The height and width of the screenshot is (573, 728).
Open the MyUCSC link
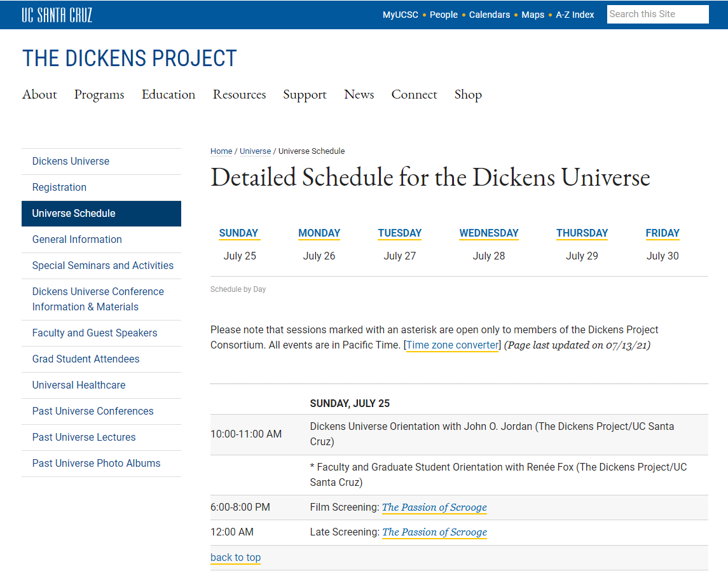400,15
